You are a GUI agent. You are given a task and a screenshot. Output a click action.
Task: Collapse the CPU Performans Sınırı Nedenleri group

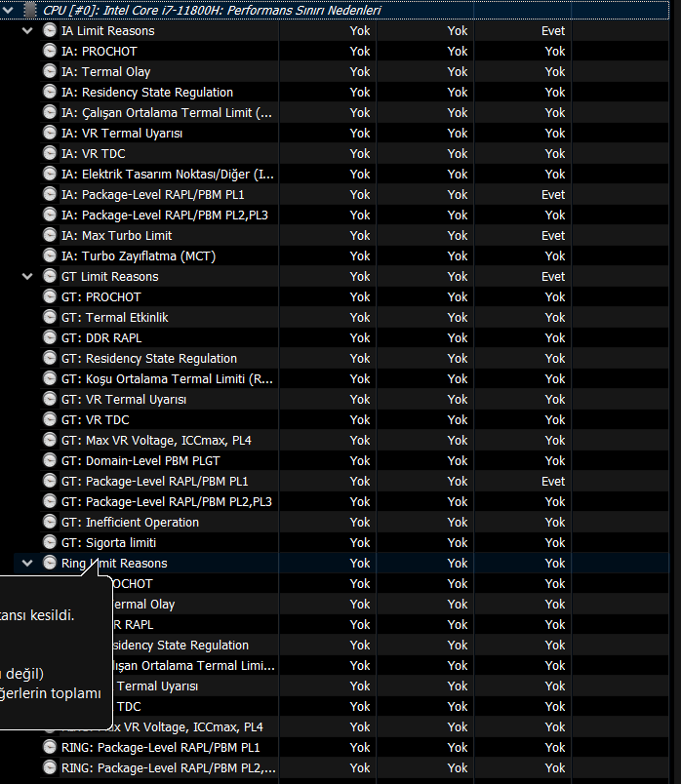pyautogui.click(x=8, y=10)
